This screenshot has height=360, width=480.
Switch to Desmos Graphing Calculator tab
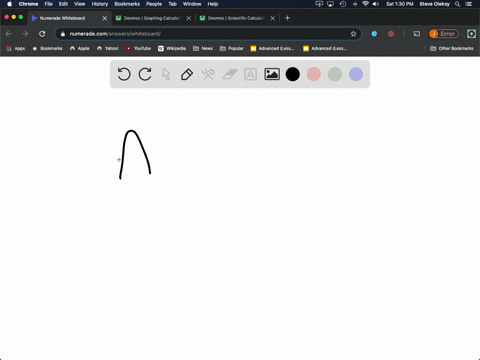tap(152, 18)
